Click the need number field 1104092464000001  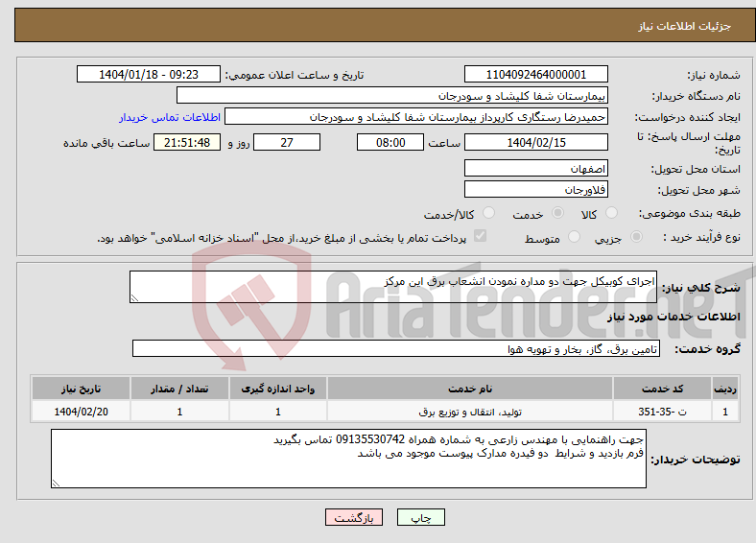(535, 74)
